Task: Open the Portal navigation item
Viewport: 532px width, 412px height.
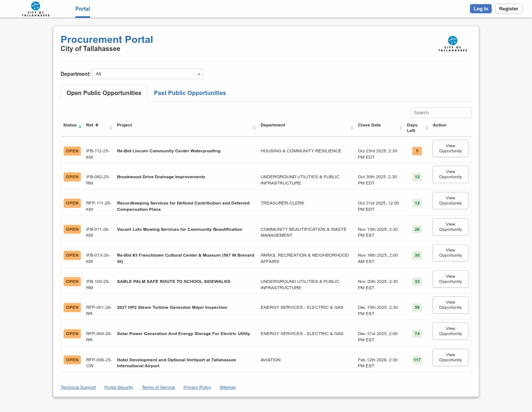Action: pos(82,9)
